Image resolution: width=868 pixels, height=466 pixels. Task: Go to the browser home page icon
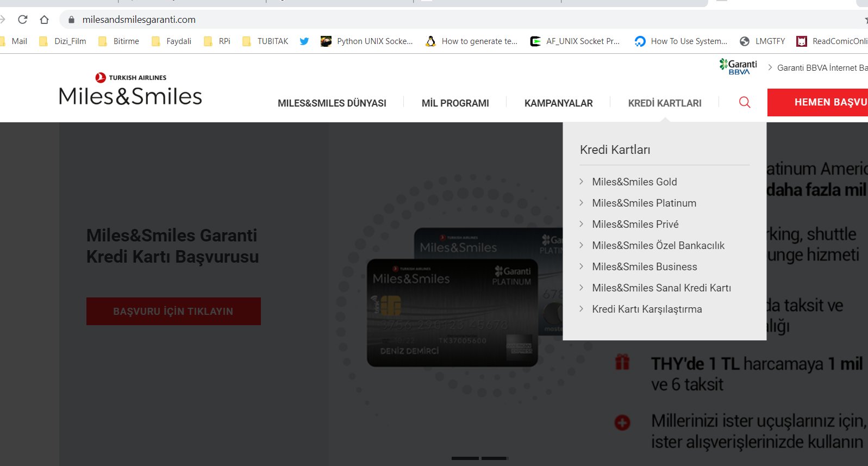pos(45,20)
